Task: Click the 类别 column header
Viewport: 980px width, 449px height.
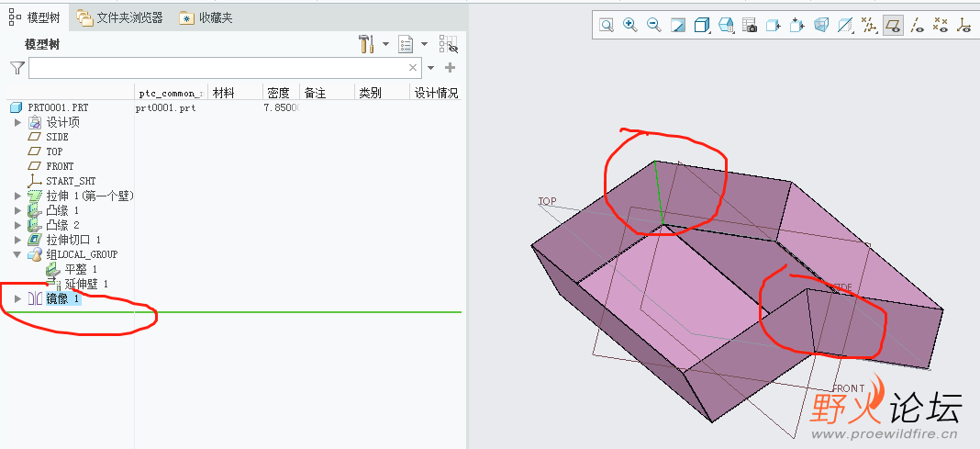Action: coord(382,93)
